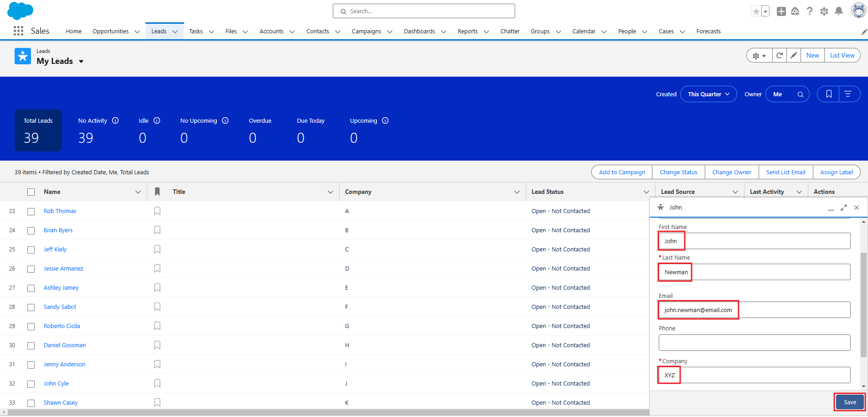Image resolution: width=868 pixels, height=417 pixels.
Task: Open the My Leads list view dropdown
Action: (81, 62)
